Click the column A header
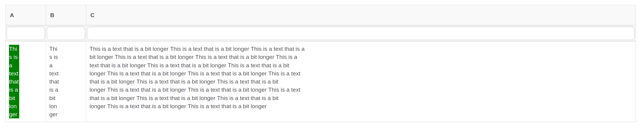This screenshot has height=128, width=644. pyautogui.click(x=12, y=15)
